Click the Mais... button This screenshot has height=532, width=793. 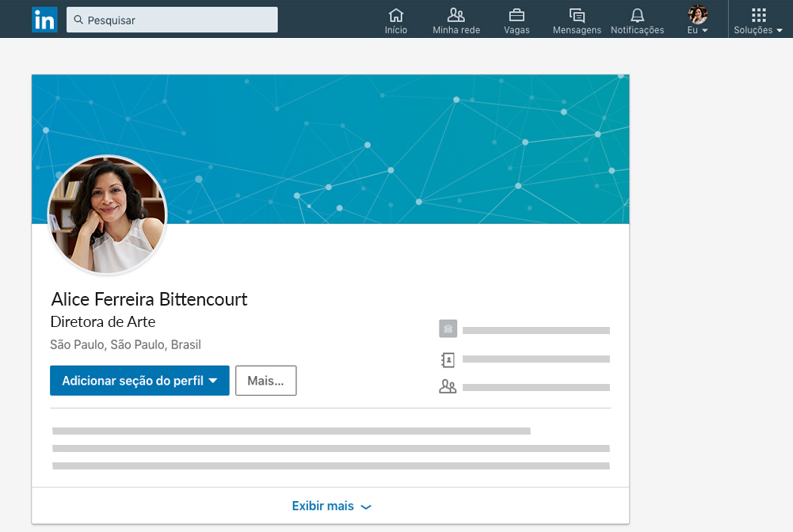[x=266, y=381]
